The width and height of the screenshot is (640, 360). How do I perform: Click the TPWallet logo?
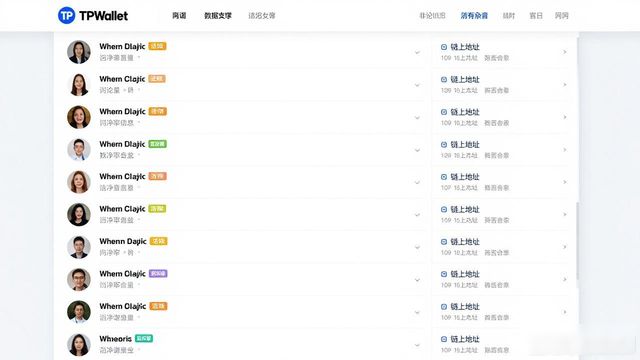(x=93, y=16)
